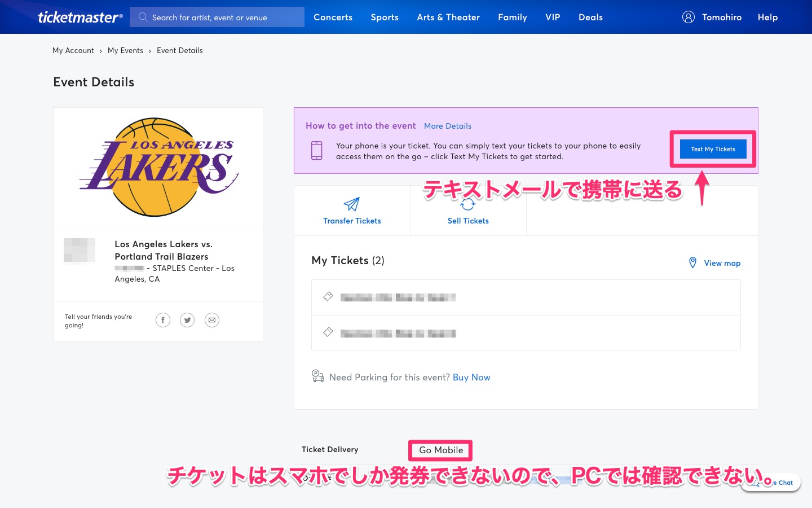Click the View map pin icon

[692, 262]
